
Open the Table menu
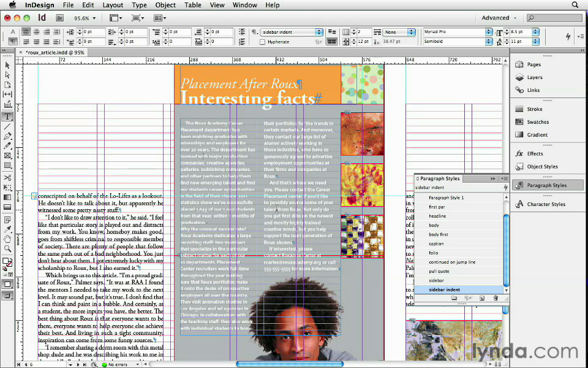193,5
